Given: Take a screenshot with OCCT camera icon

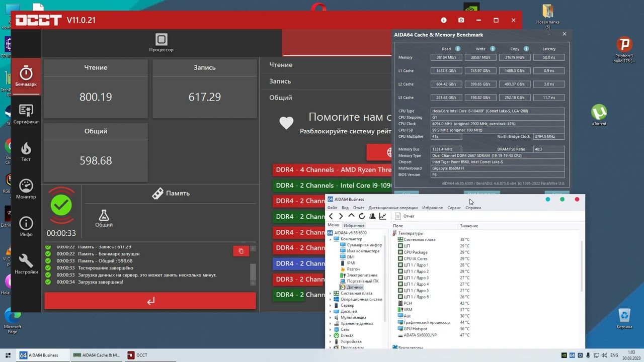Looking at the screenshot, I should (x=461, y=20).
